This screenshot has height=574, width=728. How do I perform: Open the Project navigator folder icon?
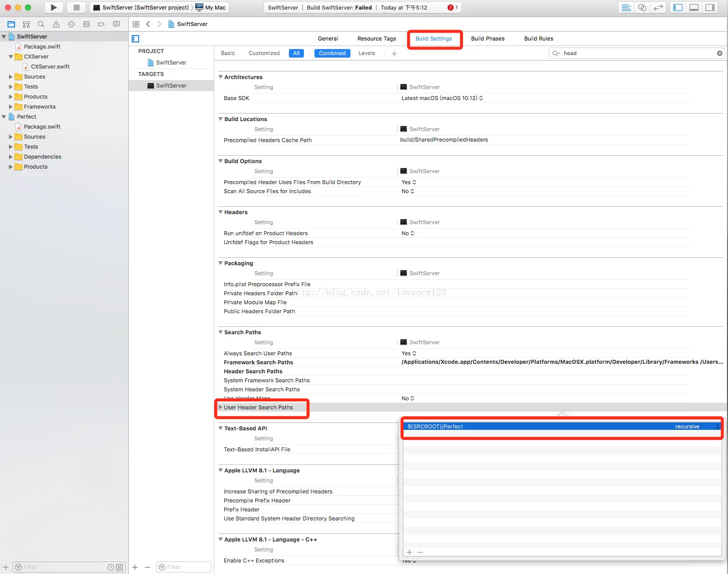[11, 24]
